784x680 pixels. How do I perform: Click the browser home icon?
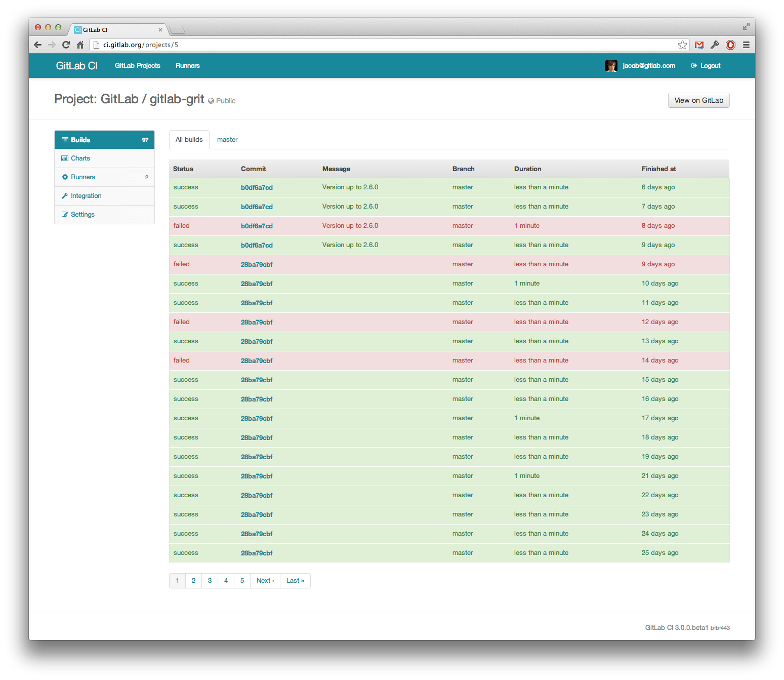tap(80, 45)
